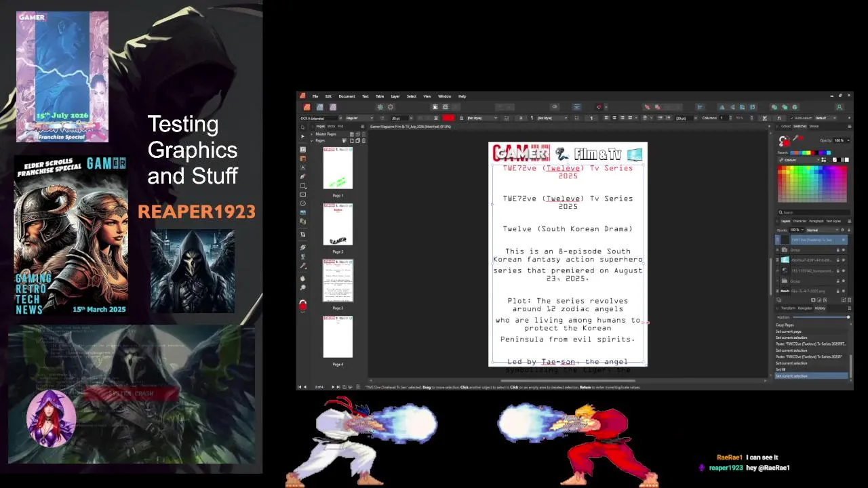
Task: Click delete layer trash icon
Action: [849, 300]
